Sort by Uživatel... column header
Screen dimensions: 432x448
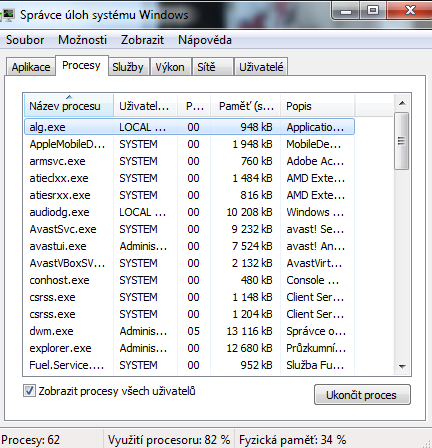click(145, 106)
